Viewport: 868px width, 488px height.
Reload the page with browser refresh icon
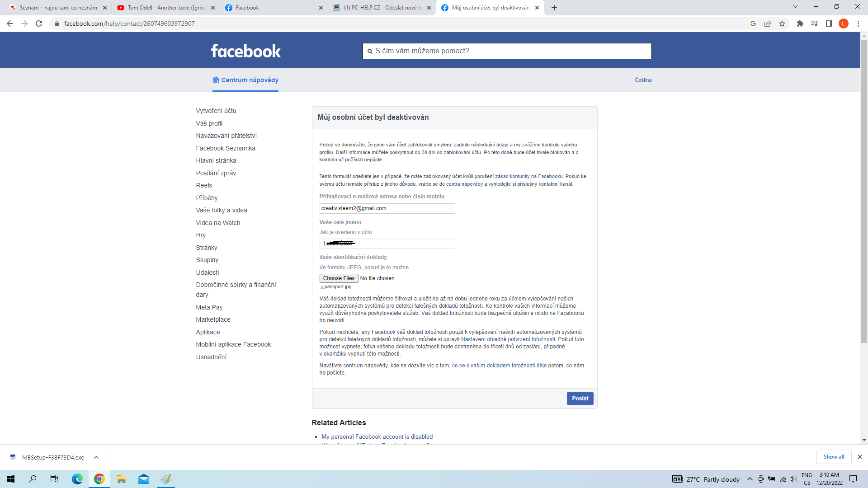(x=39, y=23)
